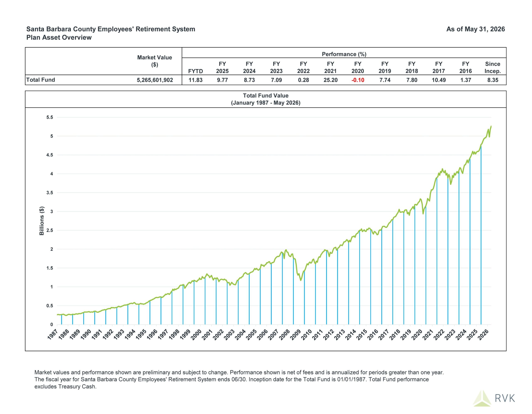This screenshot has height=414, width=532.
Task: Select the 2000 x-axis year label
Action: click(196, 334)
